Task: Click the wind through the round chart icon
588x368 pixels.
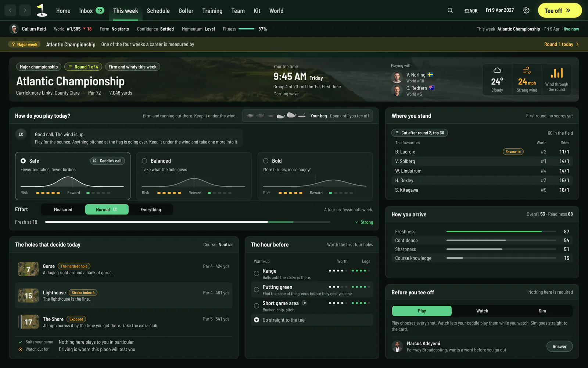Action: 557,73
